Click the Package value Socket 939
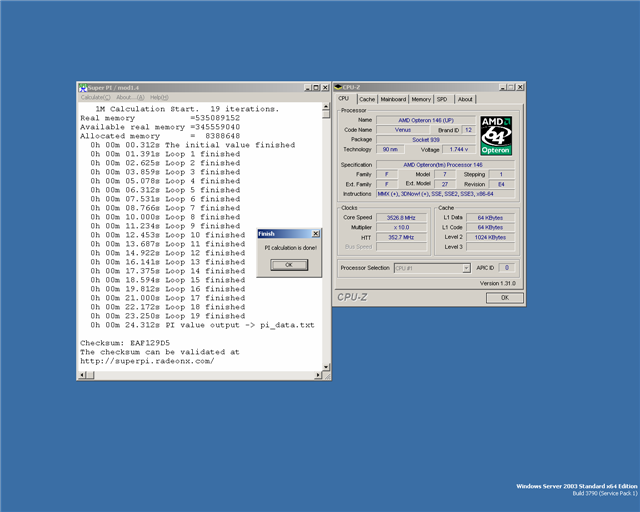 (426, 140)
